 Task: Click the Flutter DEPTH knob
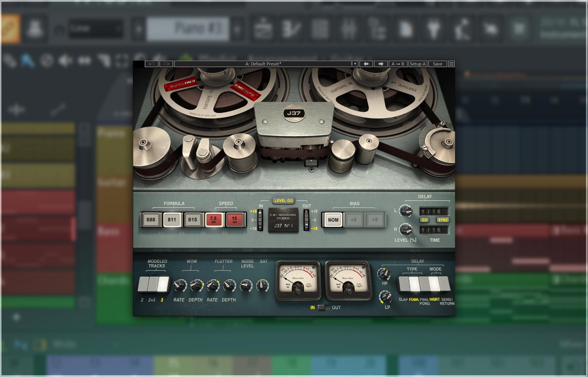(x=229, y=286)
